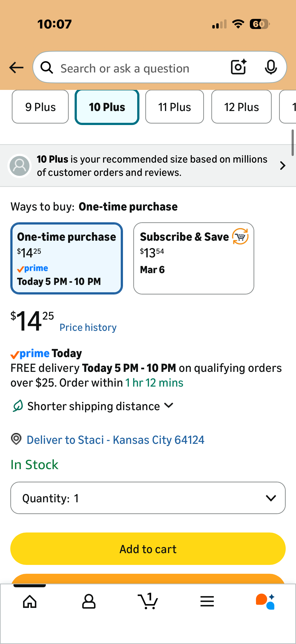The width and height of the screenshot is (296, 644).
Task: Select the 11 Plus size
Action: tap(174, 107)
